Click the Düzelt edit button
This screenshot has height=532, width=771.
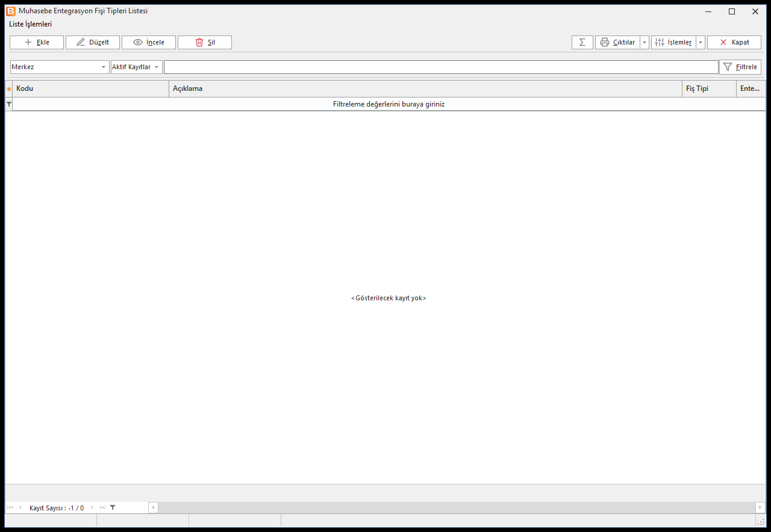93,42
